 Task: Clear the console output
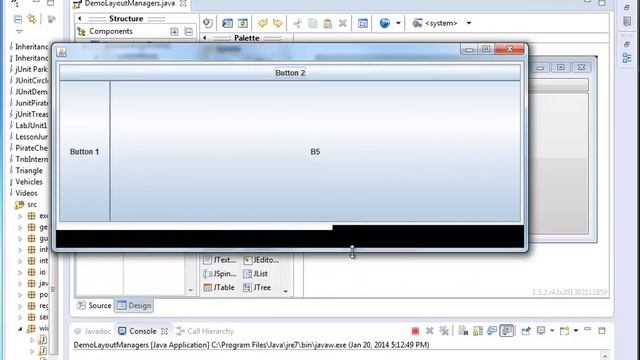(x=463, y=331)
